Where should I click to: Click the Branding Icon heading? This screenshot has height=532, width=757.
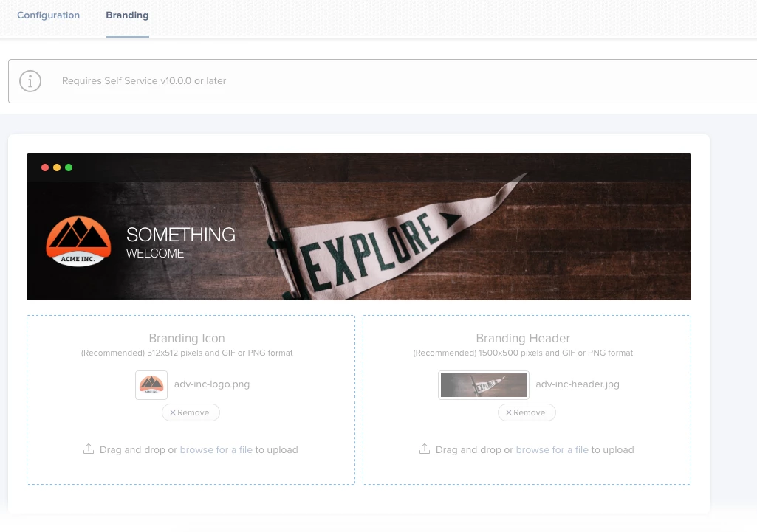coord(187,338)
